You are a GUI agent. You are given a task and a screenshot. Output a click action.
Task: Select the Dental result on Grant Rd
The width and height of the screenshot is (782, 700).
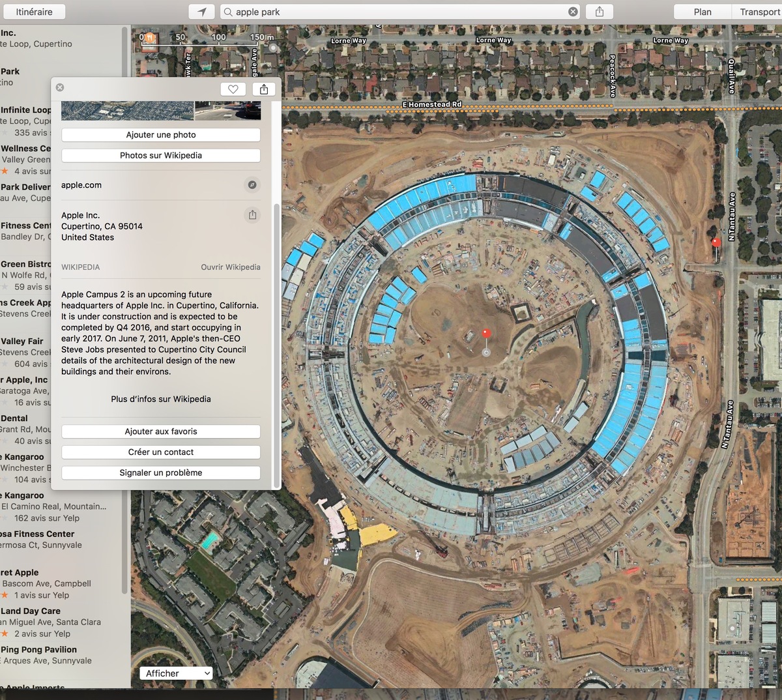click(x=26, y=429)
